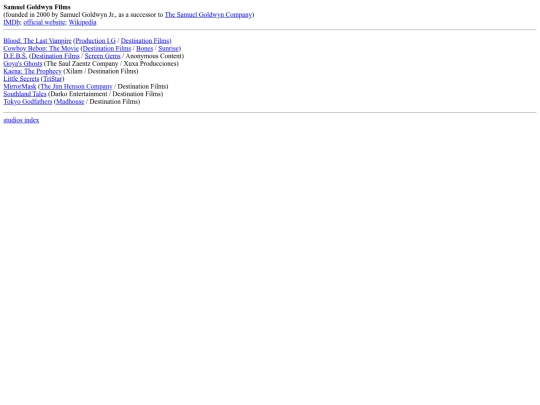Open the Screen Gems link
Image resolution: width=540 pixels, height=405 pixels.
103,56
